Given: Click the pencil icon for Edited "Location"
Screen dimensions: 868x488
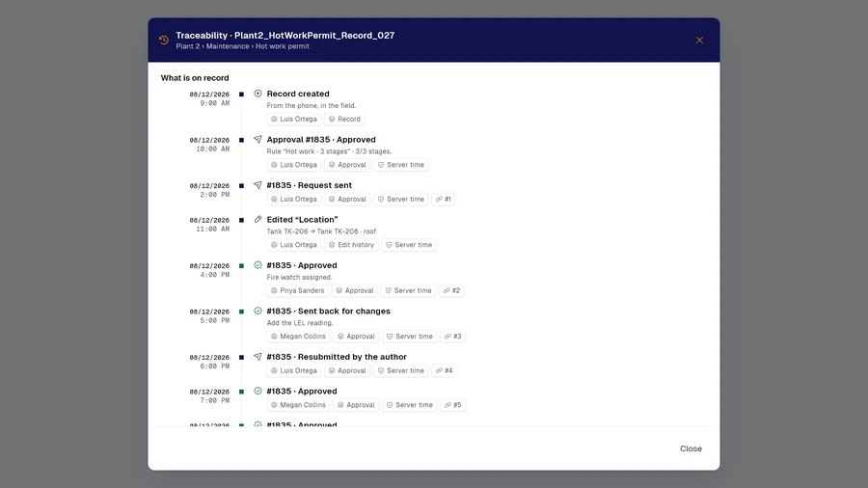Looking at the screenshot, I should (258, 220).
